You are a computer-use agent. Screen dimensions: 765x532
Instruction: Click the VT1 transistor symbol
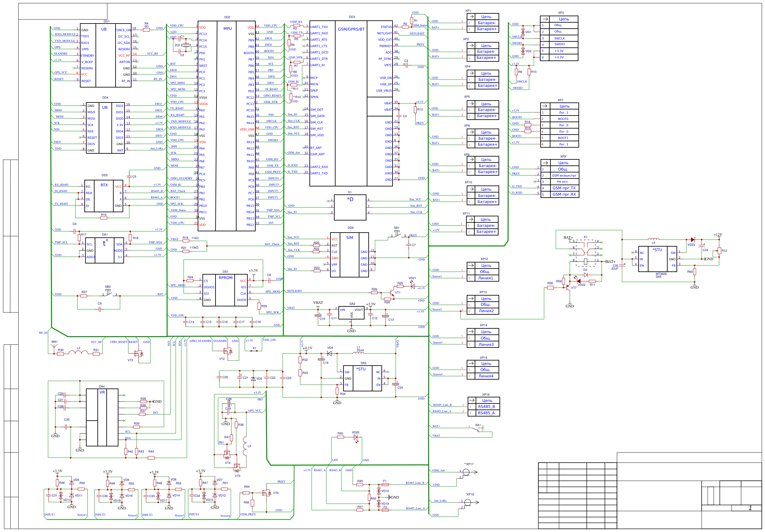(392, 293)
